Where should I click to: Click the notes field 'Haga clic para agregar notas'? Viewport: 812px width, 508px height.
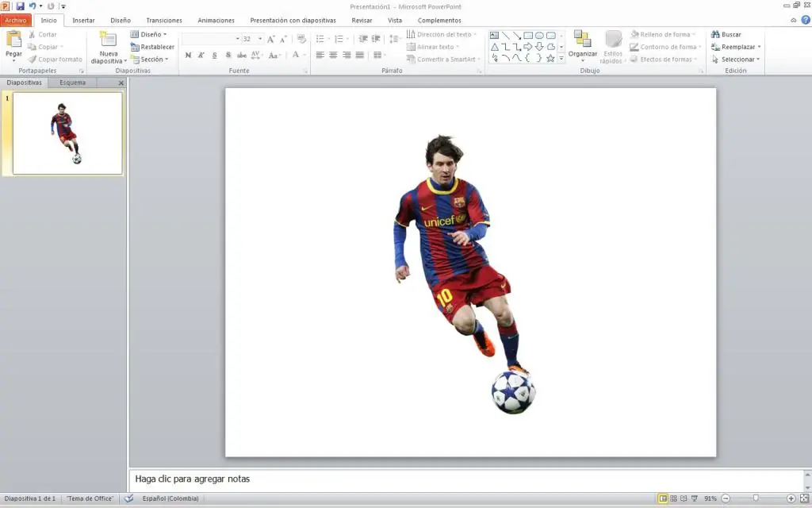pyautogui.click(x=467, y=479)
